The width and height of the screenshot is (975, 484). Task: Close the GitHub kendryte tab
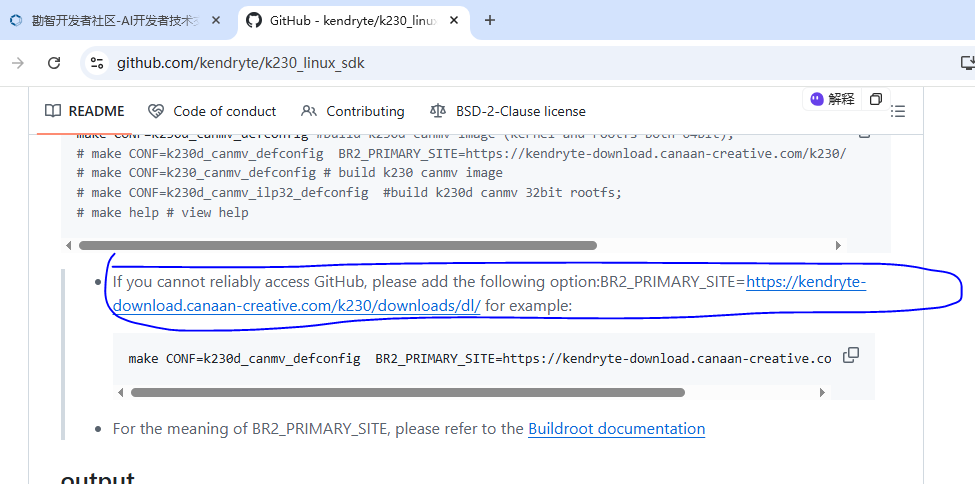pos(455,20)
